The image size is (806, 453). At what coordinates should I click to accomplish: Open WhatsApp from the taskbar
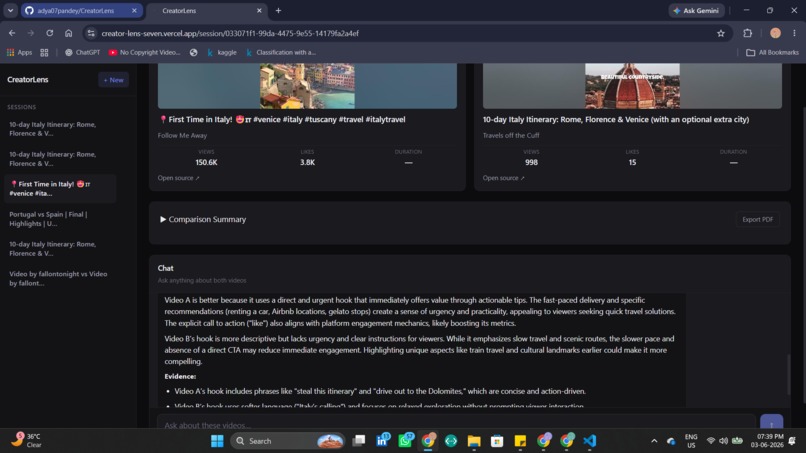(x=405, y=441)
